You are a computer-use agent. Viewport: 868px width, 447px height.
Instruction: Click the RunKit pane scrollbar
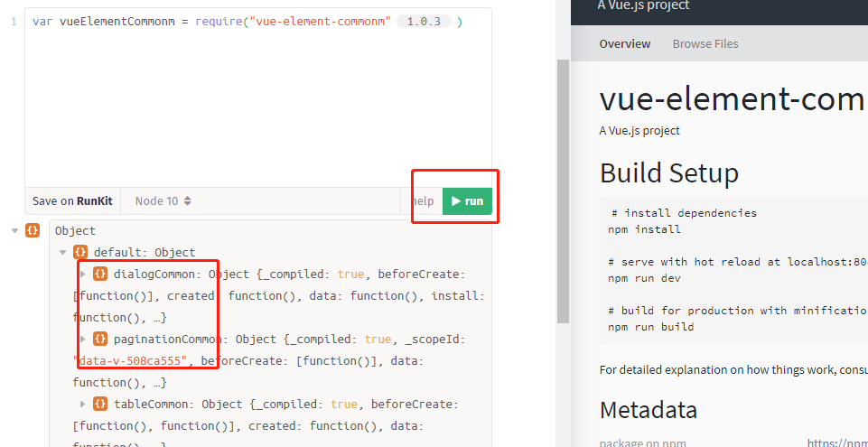563,191
